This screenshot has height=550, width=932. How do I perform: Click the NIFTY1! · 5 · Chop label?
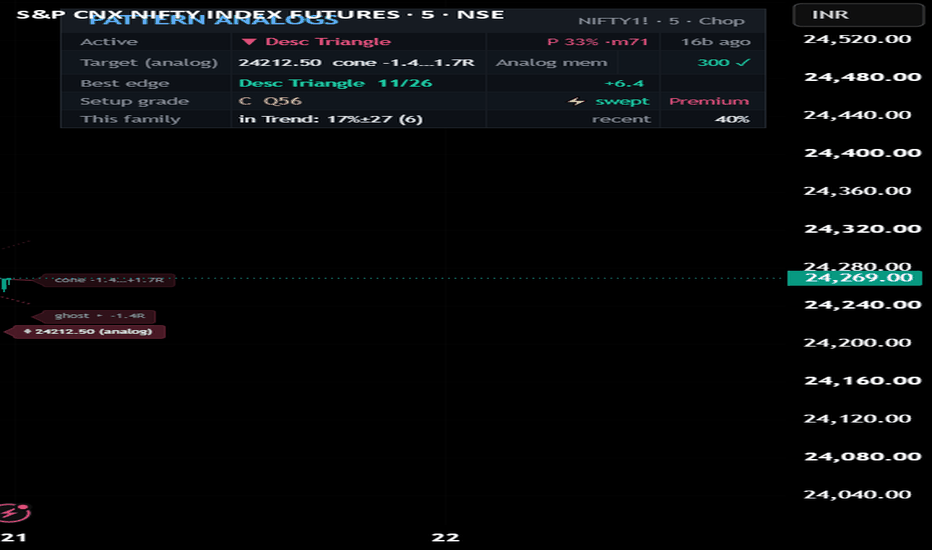661,21
